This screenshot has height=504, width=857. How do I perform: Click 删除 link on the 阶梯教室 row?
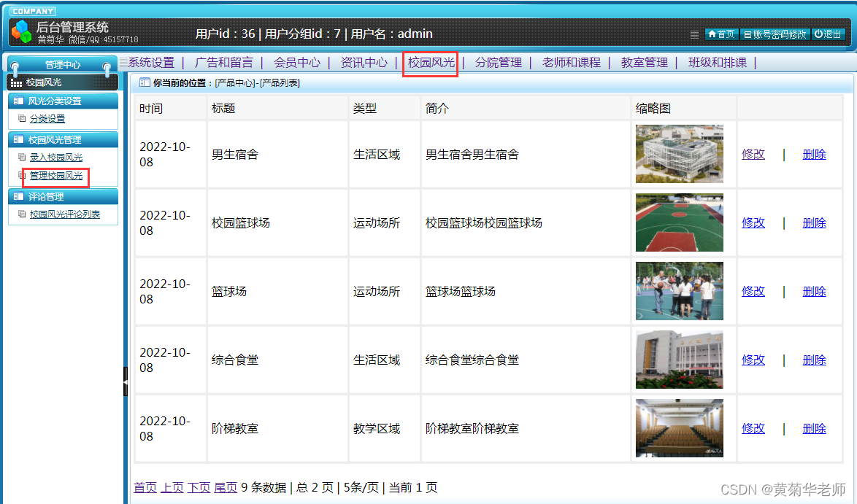click(x=814, y=428)
